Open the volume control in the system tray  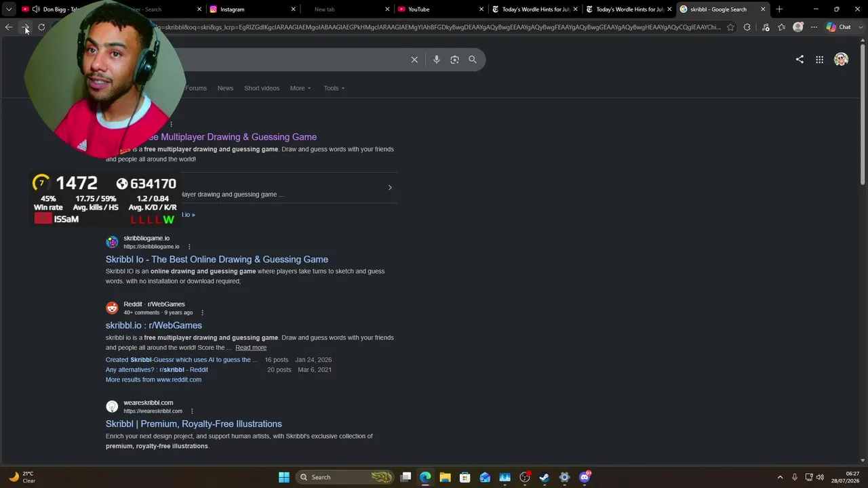pos(820,477)
